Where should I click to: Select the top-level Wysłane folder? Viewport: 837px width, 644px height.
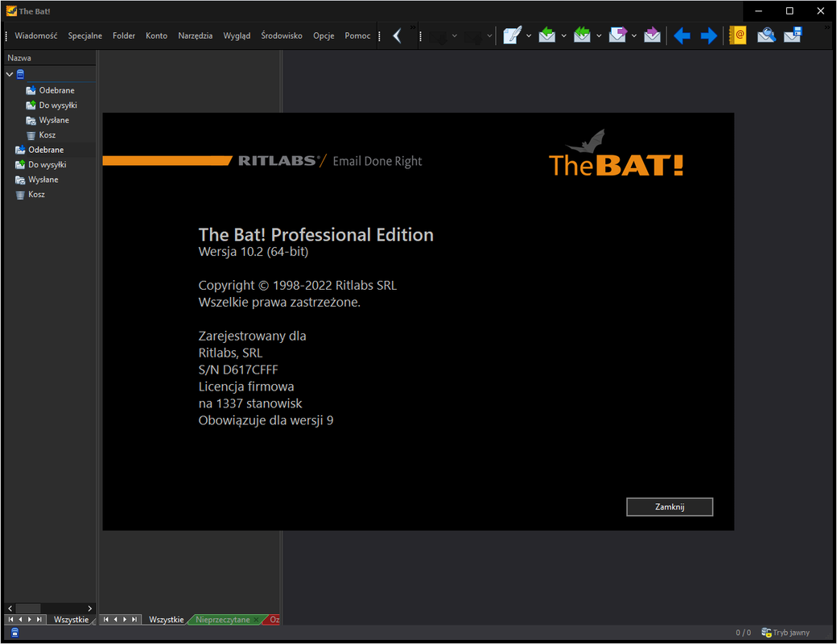tap(43, 180)
